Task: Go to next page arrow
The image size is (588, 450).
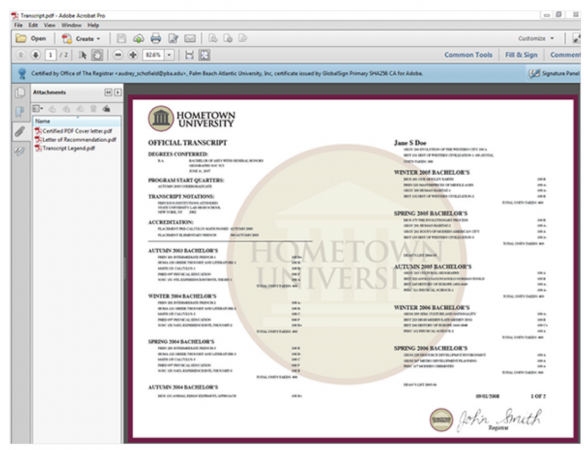Action: 36,55
